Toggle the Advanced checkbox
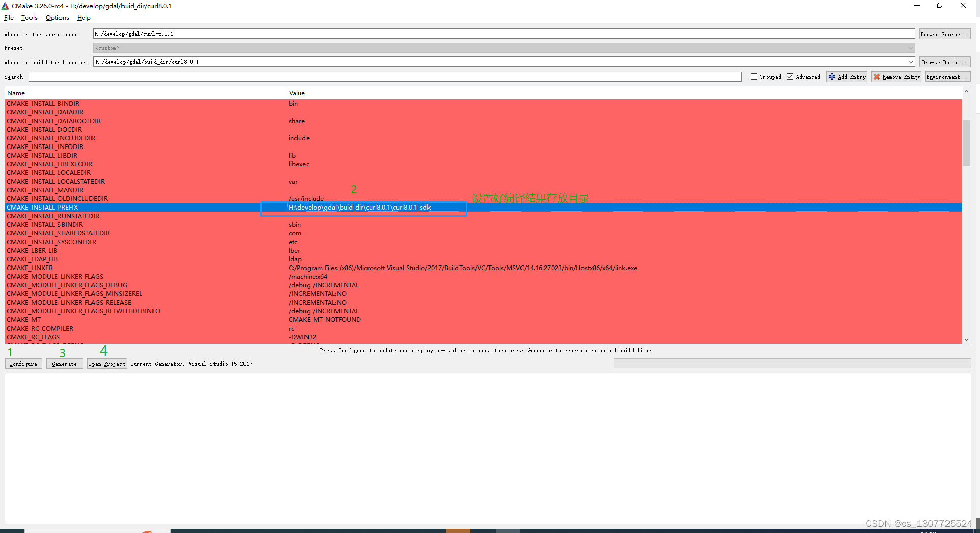The height and width of the screenshot is (533, 980). (x=790, y=77)
